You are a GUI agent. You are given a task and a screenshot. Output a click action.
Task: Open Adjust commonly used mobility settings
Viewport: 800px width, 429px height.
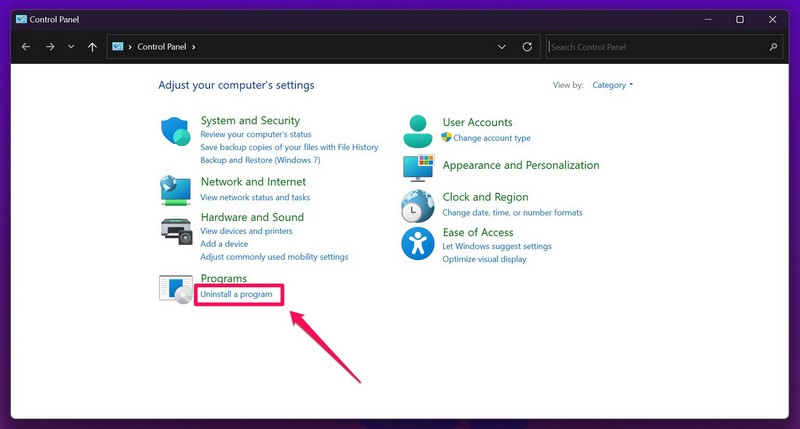click(274, 257)
